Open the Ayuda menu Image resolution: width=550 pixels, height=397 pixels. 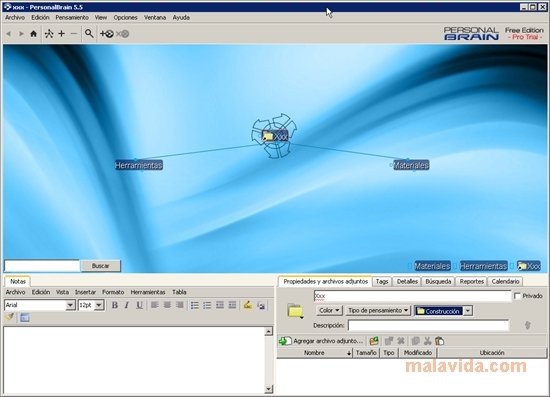[x=181, y=17]
